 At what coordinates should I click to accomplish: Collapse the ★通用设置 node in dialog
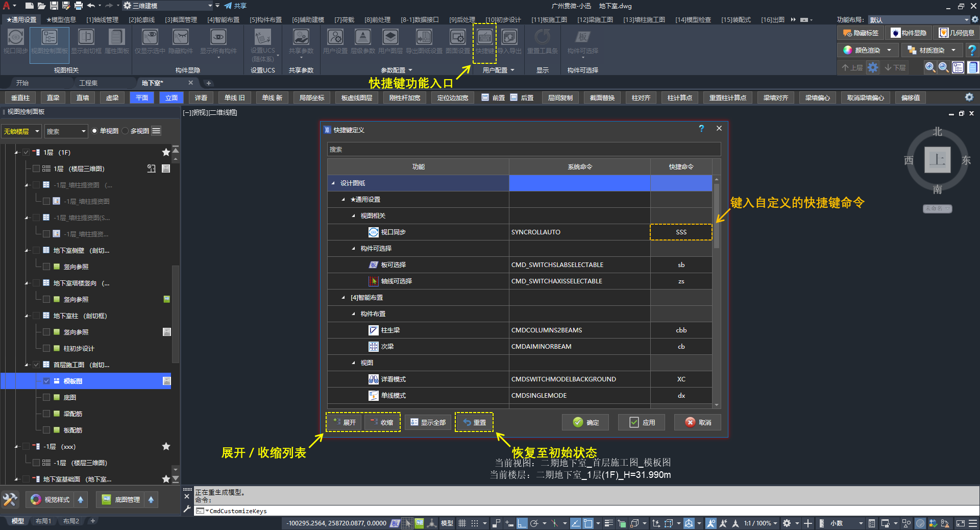[344, 200]
